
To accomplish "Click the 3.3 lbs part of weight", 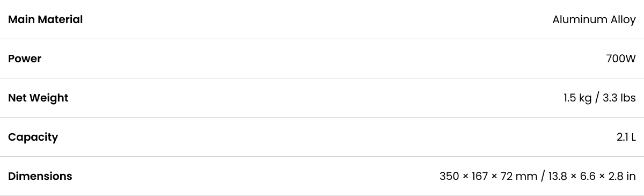I will 619,98.
